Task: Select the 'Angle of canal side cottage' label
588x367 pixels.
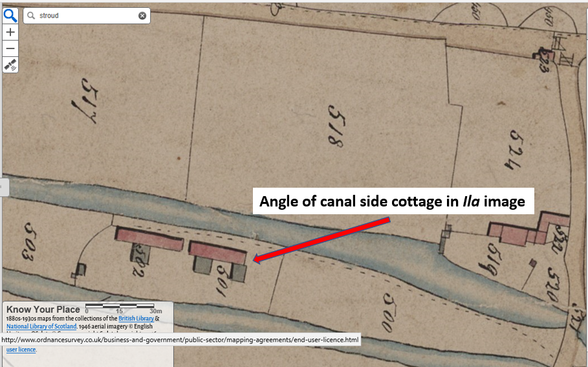Action: coord(393,201)
